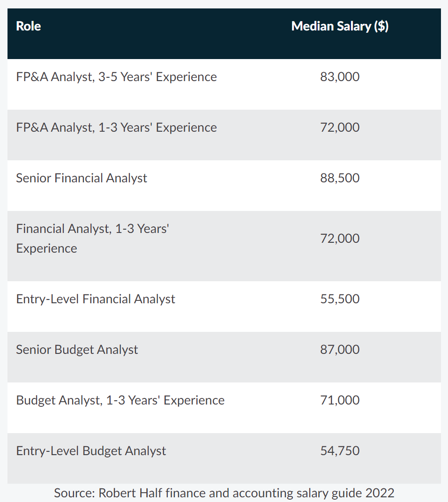Select the Senior Financial Analyst role

(82, 178)
